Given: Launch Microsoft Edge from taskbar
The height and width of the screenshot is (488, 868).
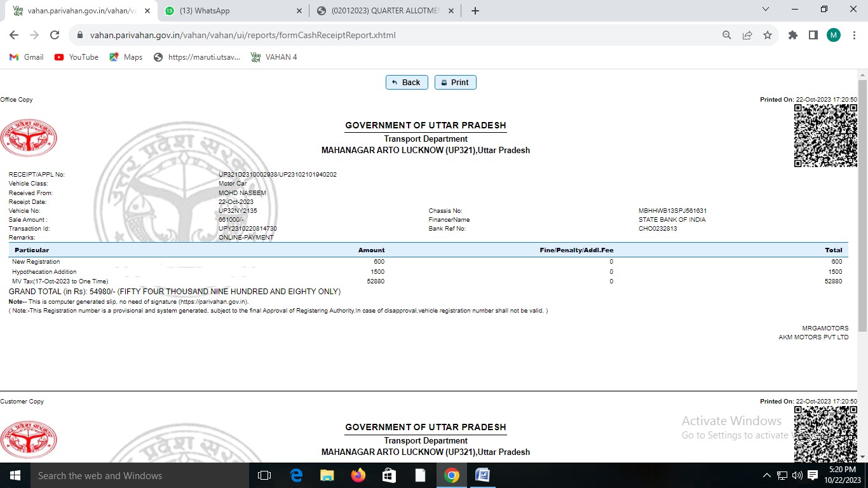Looking at the screenshot, I should point(295,475).
